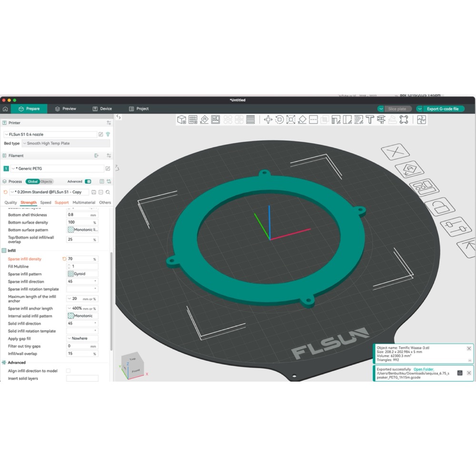Open the Support settings tab
Image resolution: width=476 pixels, height=476 pixels.
(61, 202)
